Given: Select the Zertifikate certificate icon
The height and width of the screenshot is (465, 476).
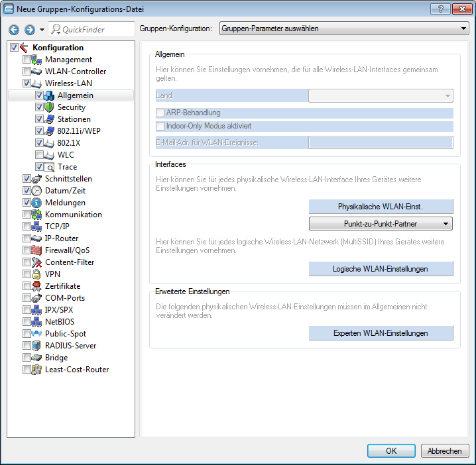Looking at the screenshot, I should coord(37,286).
